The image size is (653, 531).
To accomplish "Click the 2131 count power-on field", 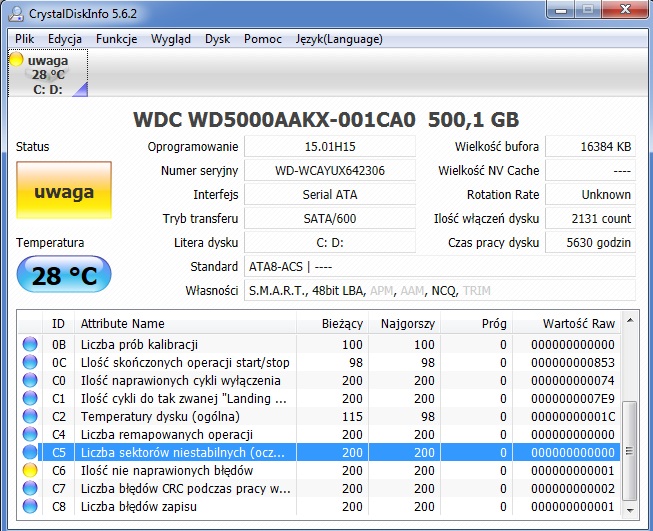I will pyautogui.click(x=591, y=219).
